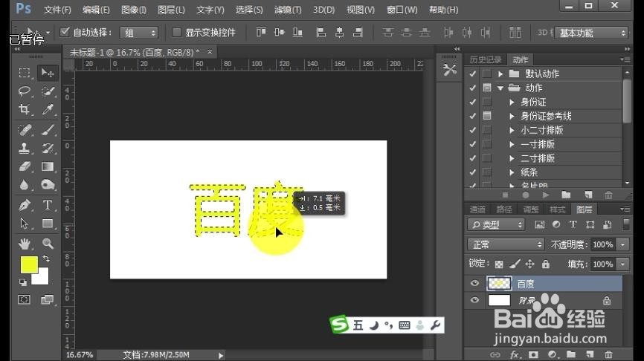The image size is (644, 361).
Task: Open the 基本功能 workspace dropdown
Action: (x=591, y=33)
